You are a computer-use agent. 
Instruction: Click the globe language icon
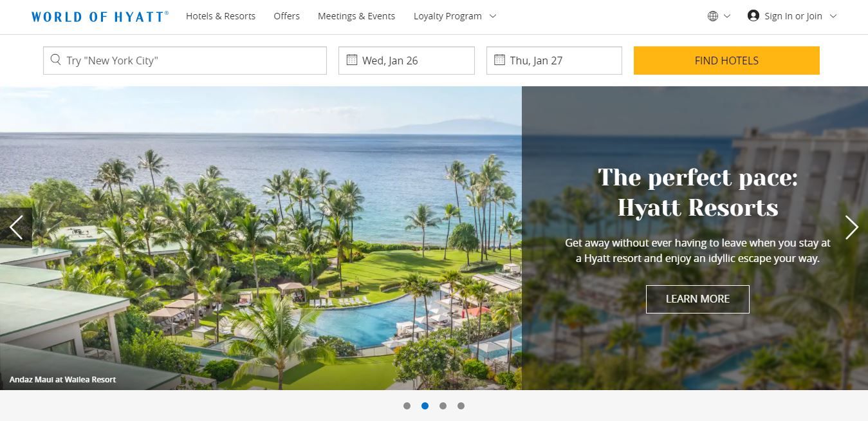(713, 16)
